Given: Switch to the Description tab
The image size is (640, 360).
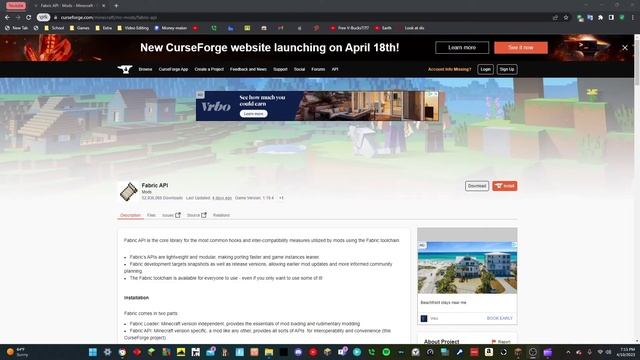Looking at the screenshot, I should point(130,216).
